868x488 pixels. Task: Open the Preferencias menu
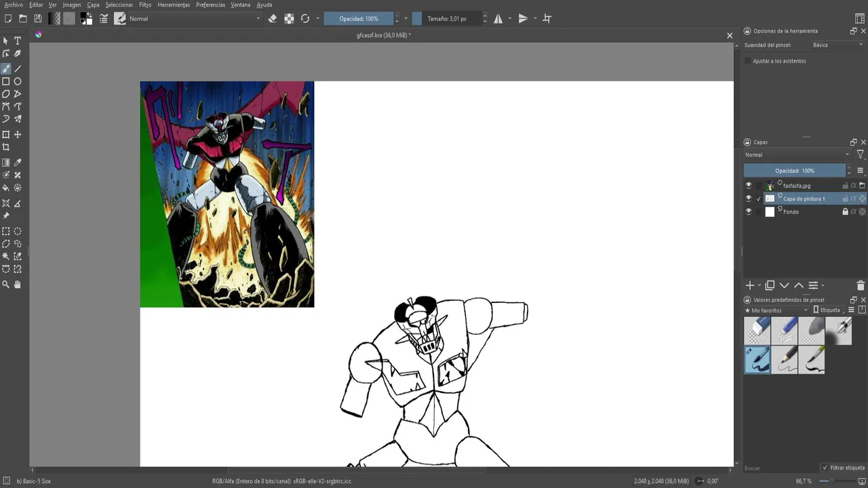coord(210,5)
